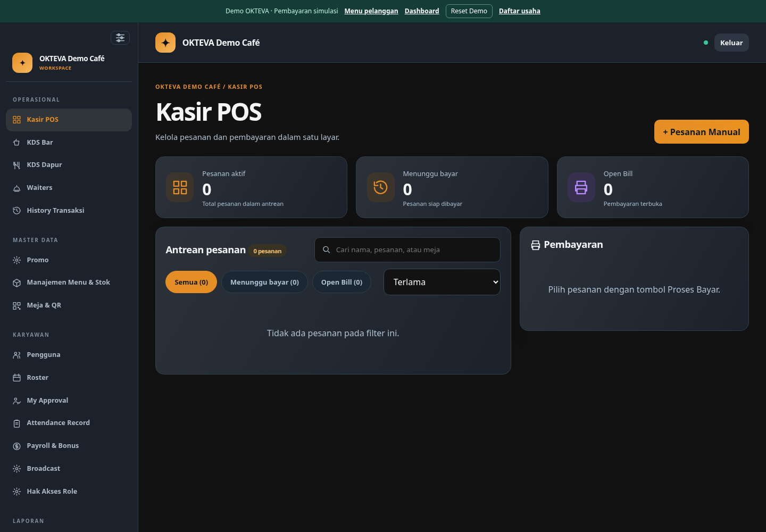Image resolution: width=766 pixels, height=532 pixels.
Task: Click the Payroll & Bonus menu label
Action: [x=53, y=446]
